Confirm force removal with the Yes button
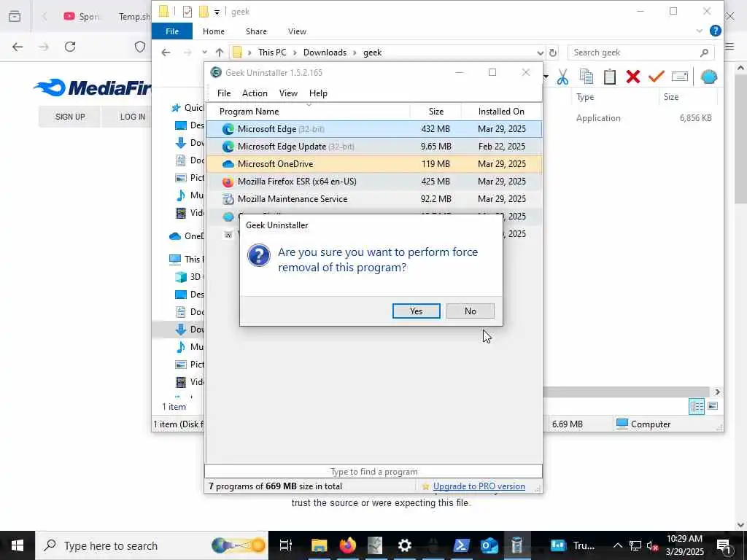747x560 pixels. (416, 311)
